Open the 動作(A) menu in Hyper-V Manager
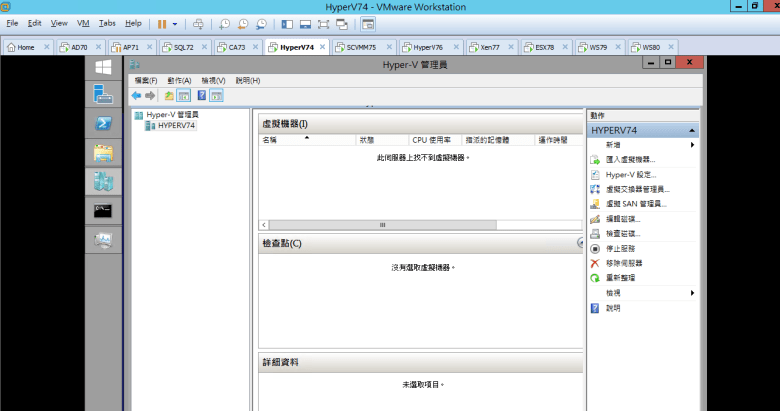Screen dimensions: 780x411 [x=180, y=80]
